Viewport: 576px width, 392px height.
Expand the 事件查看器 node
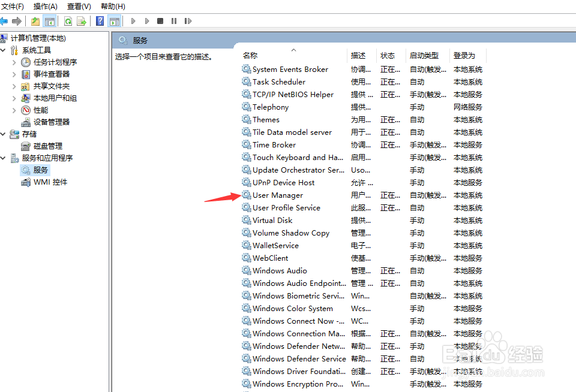coord(14,74)
